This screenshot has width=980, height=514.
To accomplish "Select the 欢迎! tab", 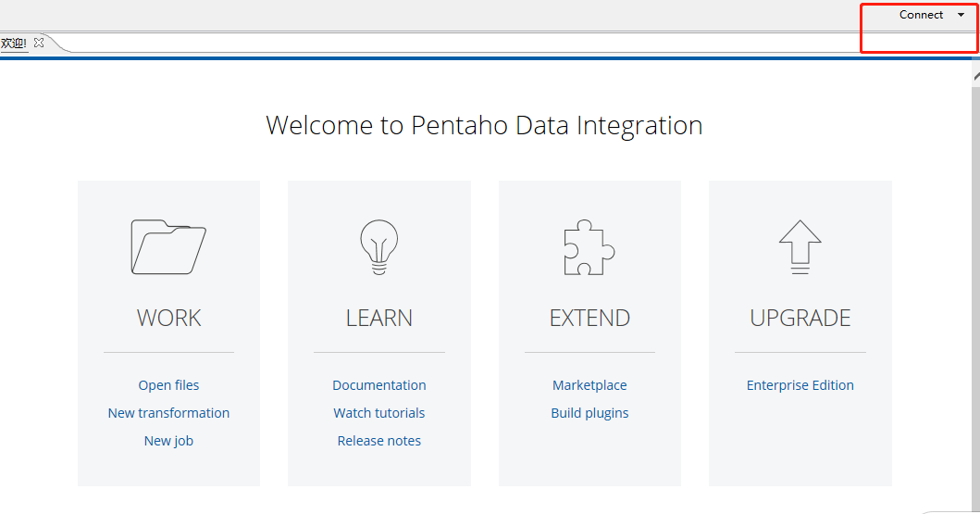I will pos(14,44).
